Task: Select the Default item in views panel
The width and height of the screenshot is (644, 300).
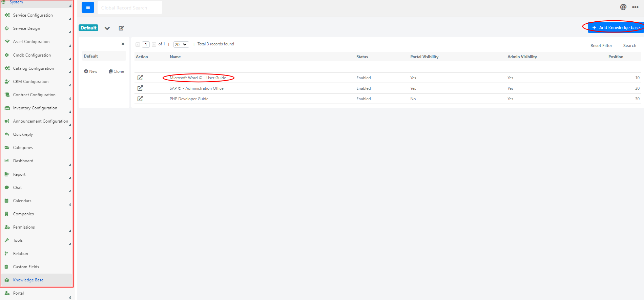Action: click(x=104, y=56)
